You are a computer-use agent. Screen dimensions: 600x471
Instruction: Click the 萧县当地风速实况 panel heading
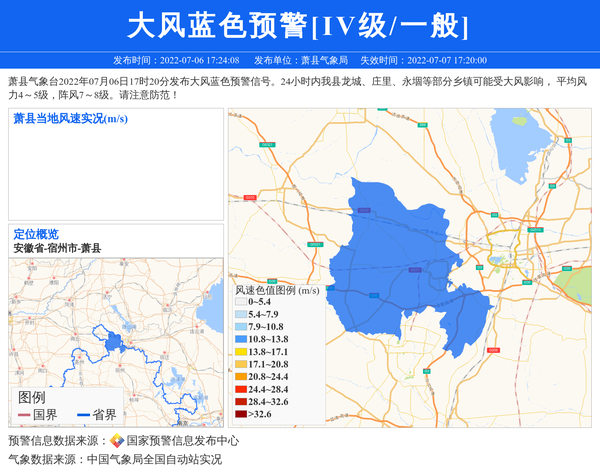[70, 119]
